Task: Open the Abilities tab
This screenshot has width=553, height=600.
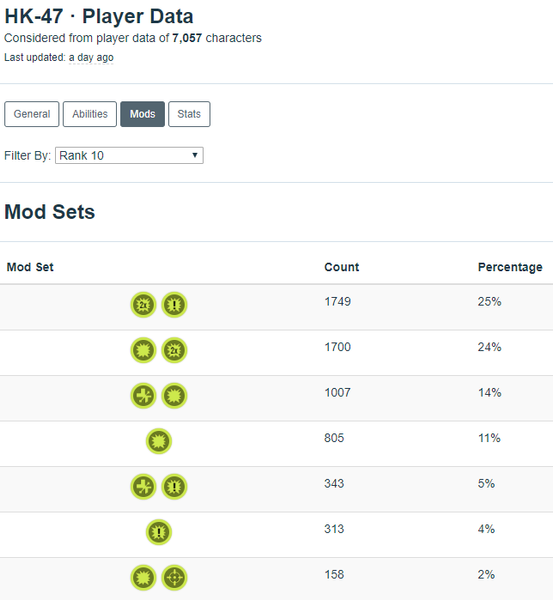Action: pos(90,114)
